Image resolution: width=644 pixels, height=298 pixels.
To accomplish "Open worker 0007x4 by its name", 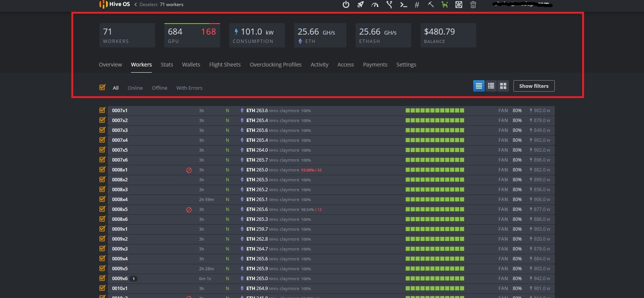I will [x=120, y=140].
